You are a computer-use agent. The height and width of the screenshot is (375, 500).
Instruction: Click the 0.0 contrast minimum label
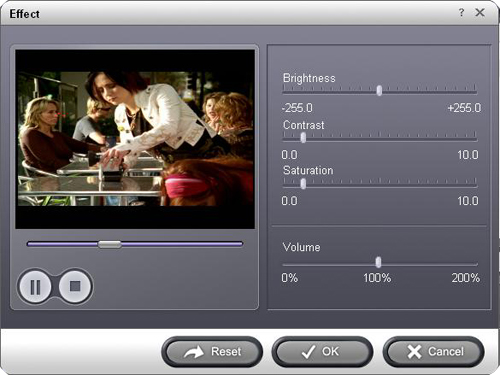pos(289,155)
